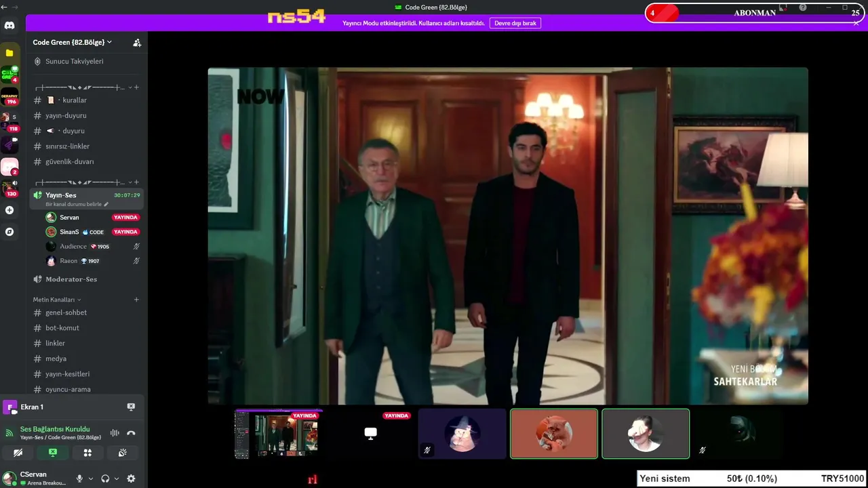Select user Audience in voice channel
The height and width of the screenshot is (488, 868).
(x=92, y=247)
